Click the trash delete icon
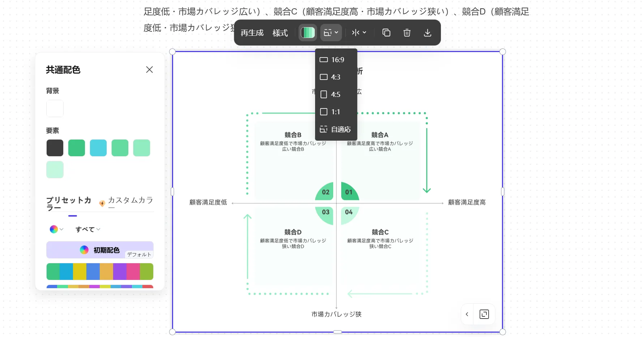This screenshot has width=644, height=337. 407,33
